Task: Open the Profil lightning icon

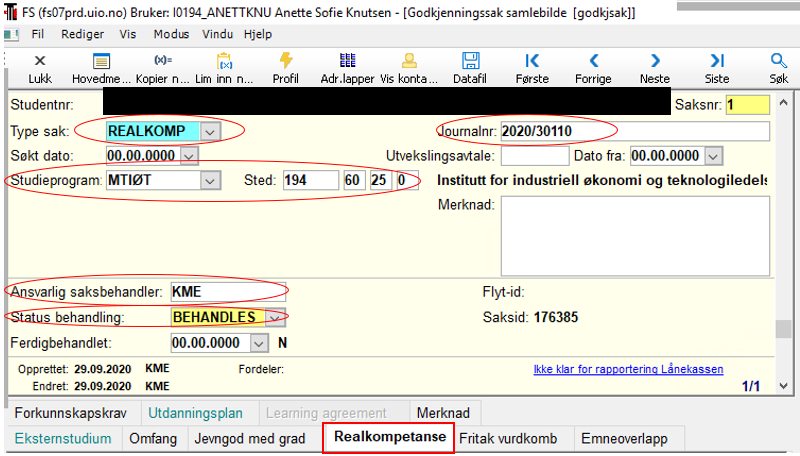Action: pos(286,61)
